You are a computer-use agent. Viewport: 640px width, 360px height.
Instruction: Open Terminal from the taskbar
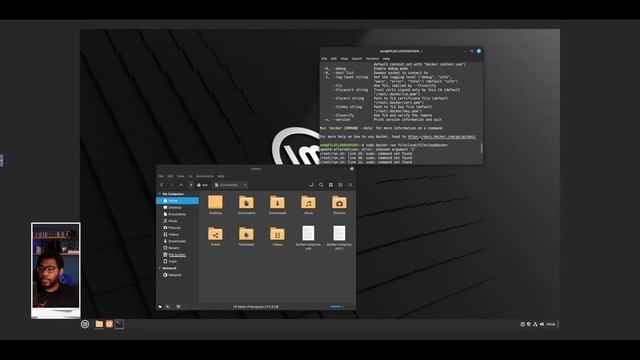[119, 324]
